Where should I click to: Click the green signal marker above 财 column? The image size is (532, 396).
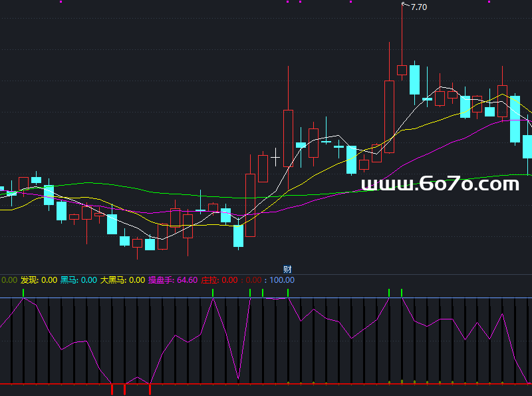288,293
